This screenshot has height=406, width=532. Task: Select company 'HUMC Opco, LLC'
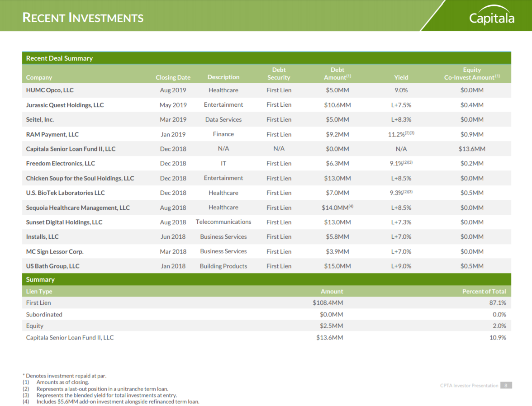point(50,90)
